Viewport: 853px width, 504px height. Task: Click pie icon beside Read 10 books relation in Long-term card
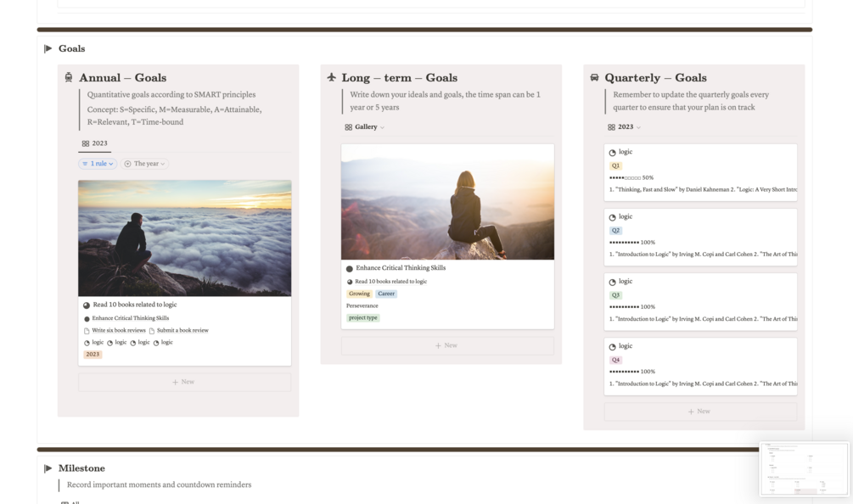[350, 282]
